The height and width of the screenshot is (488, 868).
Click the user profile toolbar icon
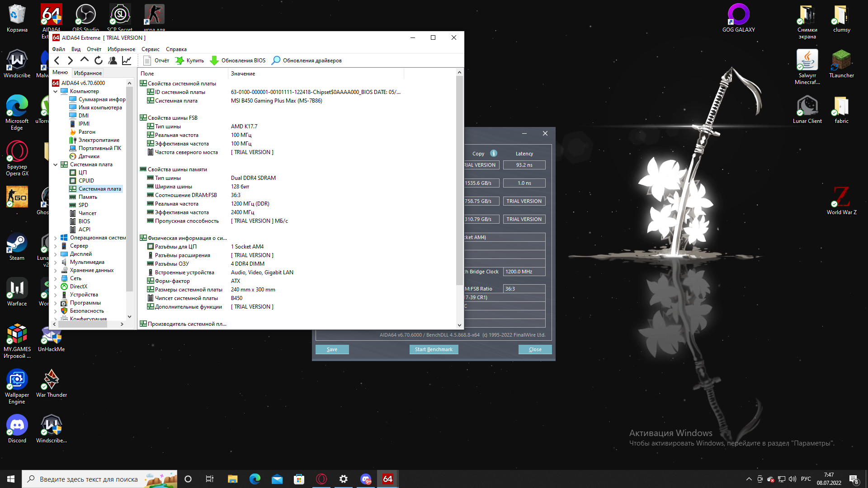[x=113, y=61]
